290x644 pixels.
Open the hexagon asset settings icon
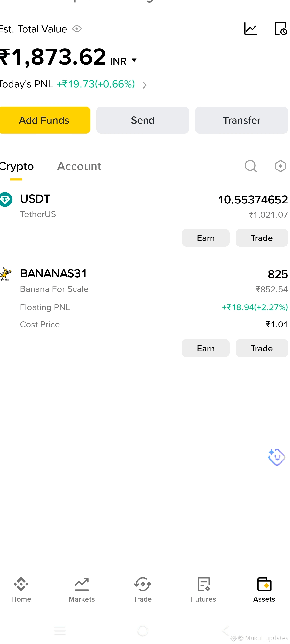click(x=280, y=166)
